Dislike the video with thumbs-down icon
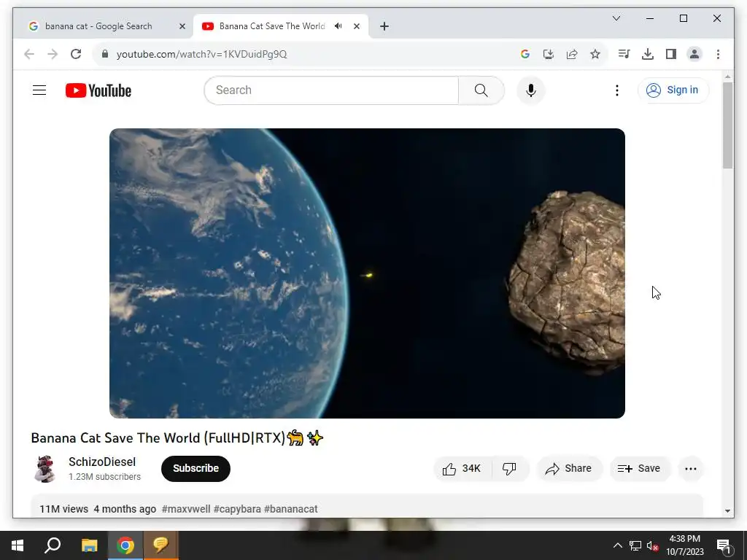 pos(509,469)
